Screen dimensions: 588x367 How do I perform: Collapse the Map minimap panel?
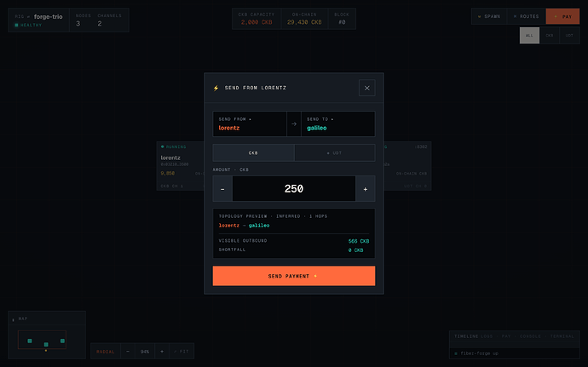pos(14,319)
